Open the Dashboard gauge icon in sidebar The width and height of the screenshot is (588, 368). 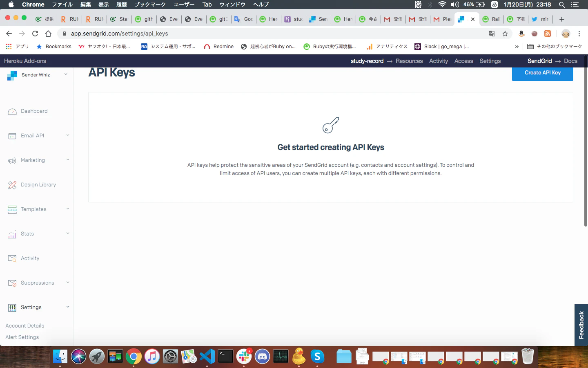click(12, 112)
